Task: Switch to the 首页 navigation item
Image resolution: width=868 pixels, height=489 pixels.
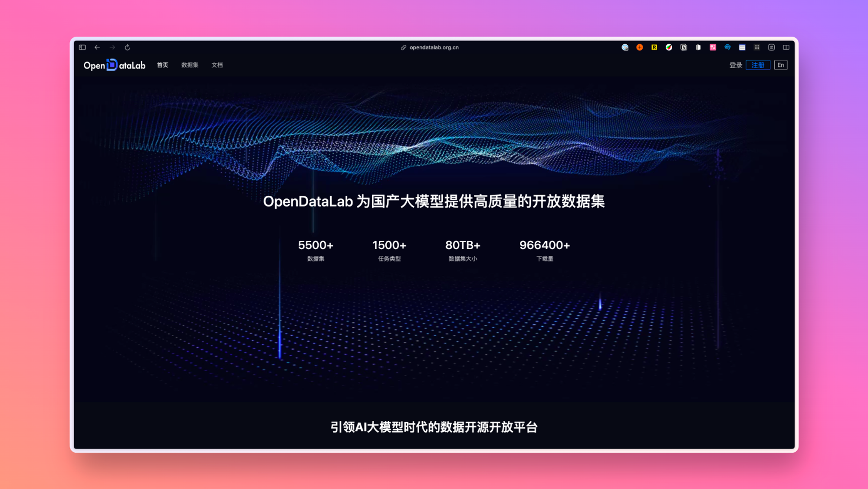Action: (x=162, y=65)
